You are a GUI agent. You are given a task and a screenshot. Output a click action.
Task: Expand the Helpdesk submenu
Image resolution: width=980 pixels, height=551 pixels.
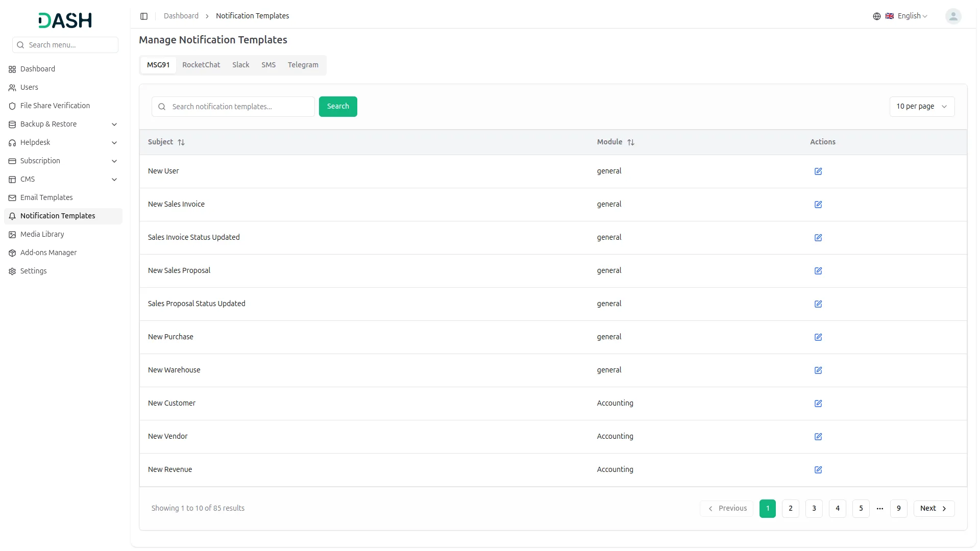63,142
